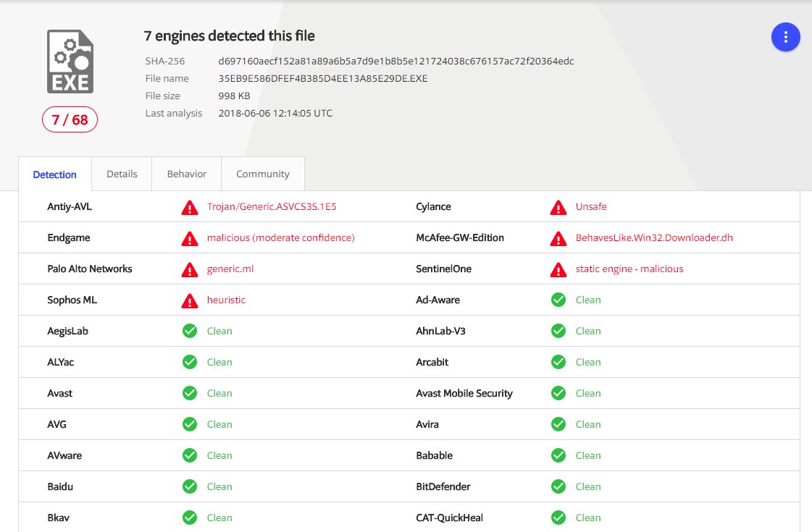Click the CAT-QuickHeal engine name
This screenshot has width=812, height=532.
[x=450, y=517]
